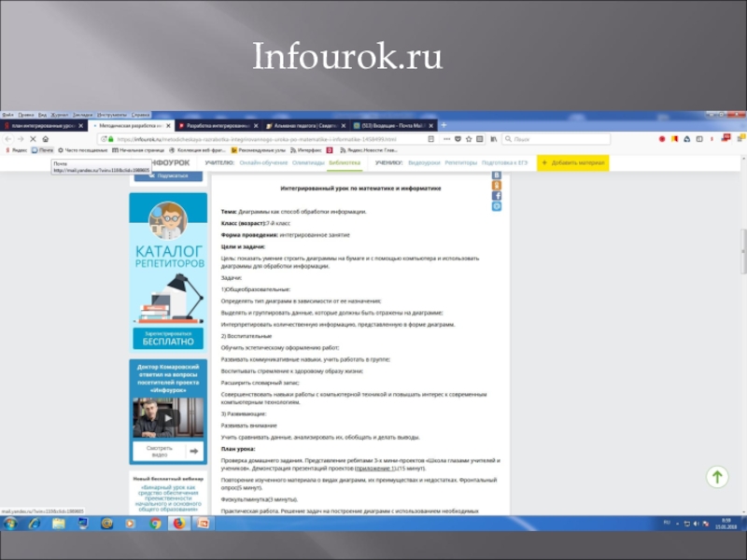The image size is (747, 560).
Task: Switch to Firefox on taskbar
Action: click(179, 524)
